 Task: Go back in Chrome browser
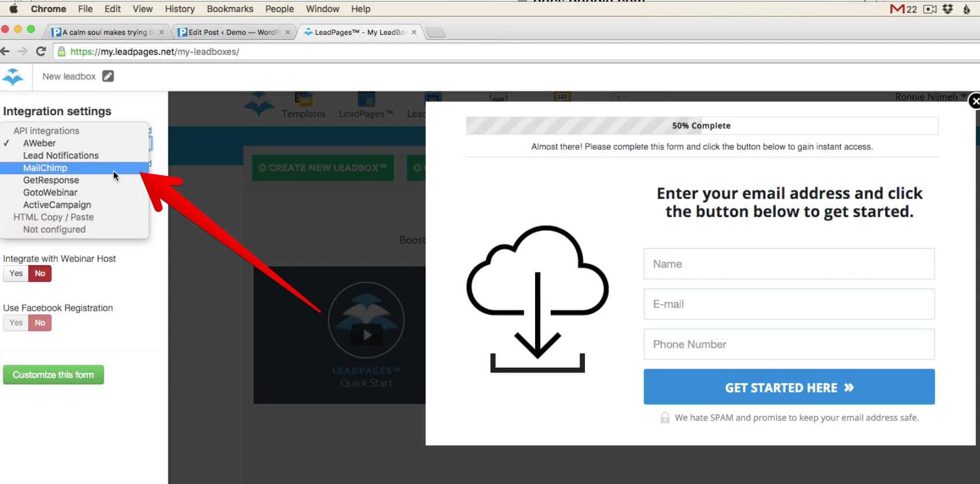tap(5, 52)
